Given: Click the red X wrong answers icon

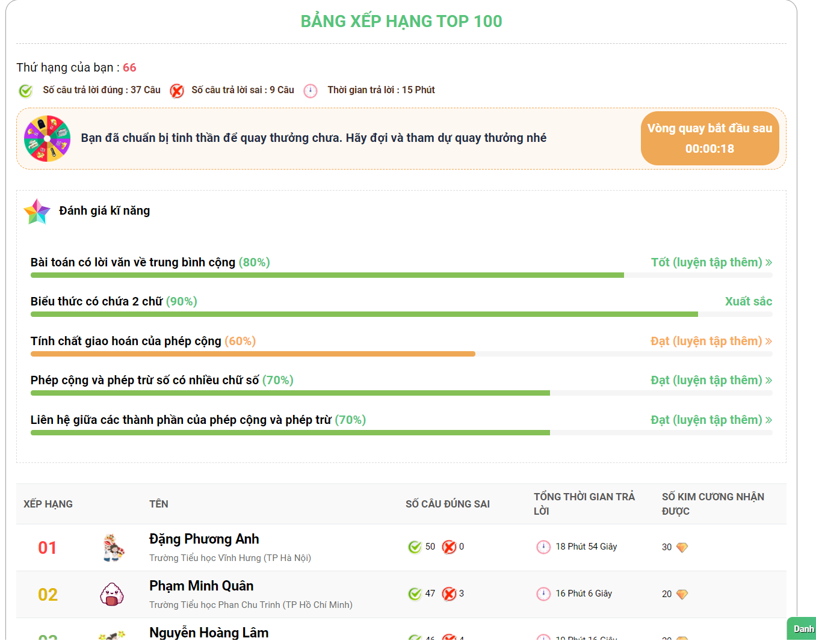Looking at the screenshot, I should [x=176, y=91].
